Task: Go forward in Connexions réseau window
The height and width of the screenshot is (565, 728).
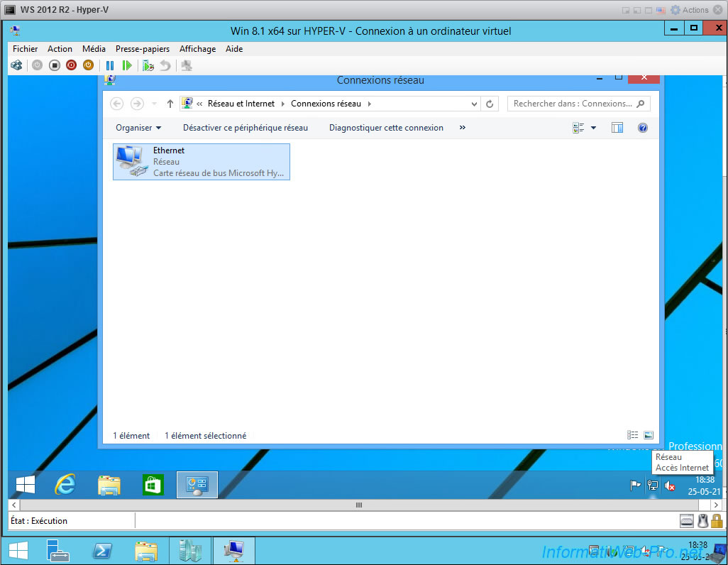Action: pyautogui.click(x=137, y=104)
